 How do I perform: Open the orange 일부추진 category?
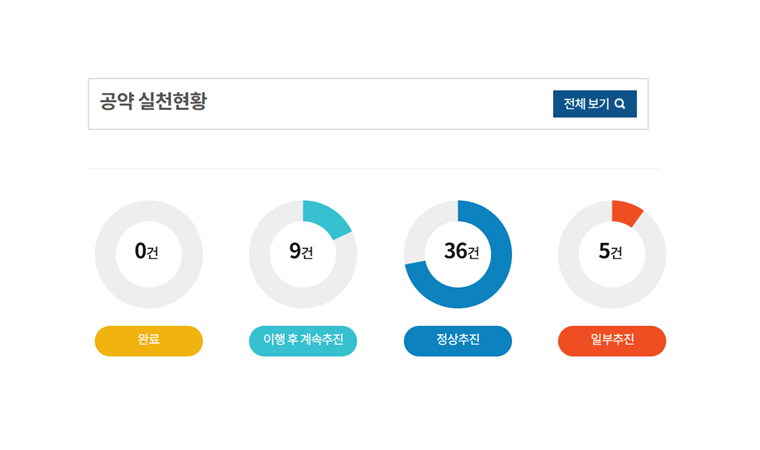pos(612,340)
